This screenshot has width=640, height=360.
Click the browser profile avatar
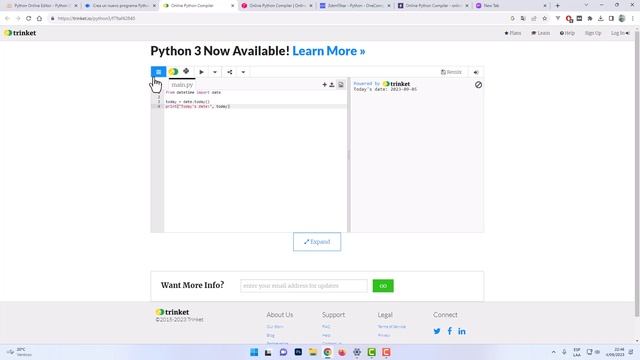click(x=622, y=18)
